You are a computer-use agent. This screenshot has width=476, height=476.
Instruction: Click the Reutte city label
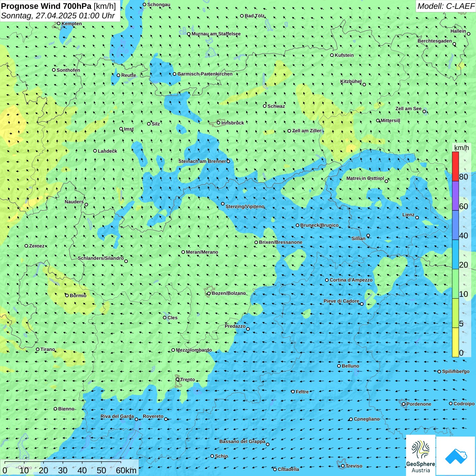129,75
